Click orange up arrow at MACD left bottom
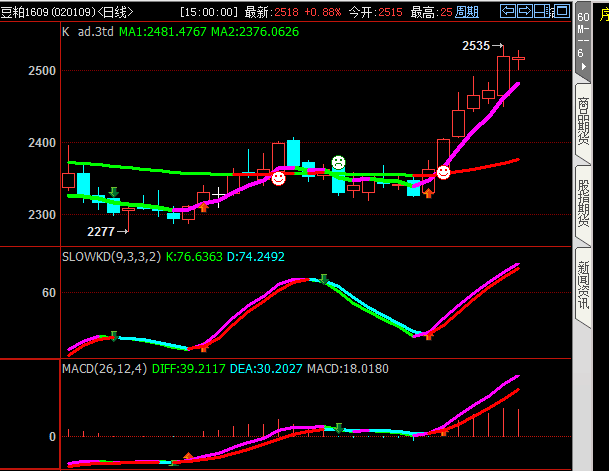 tap(188, 456)
